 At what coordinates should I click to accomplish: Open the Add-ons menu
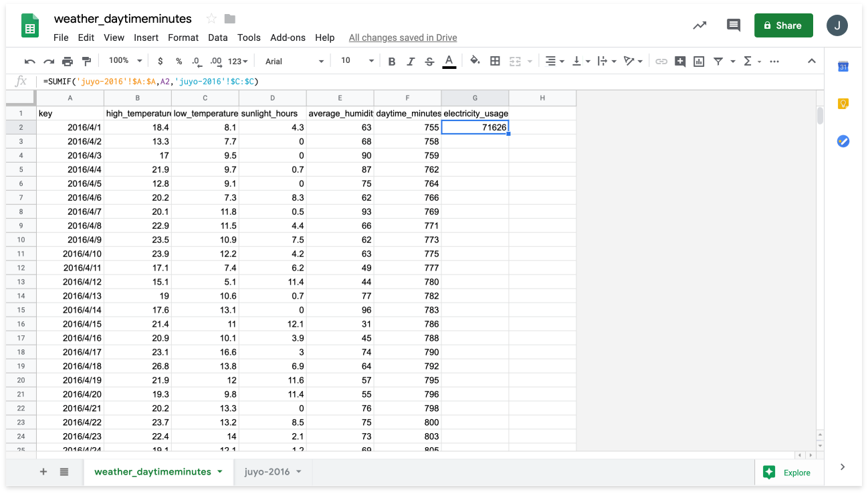(x=288, y=37)
